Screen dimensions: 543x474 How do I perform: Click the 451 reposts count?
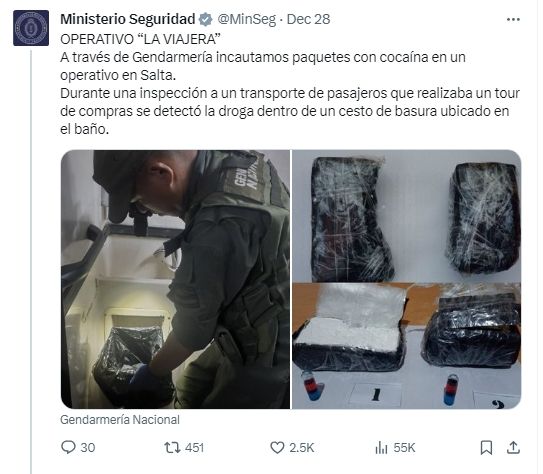pos(195,448)
